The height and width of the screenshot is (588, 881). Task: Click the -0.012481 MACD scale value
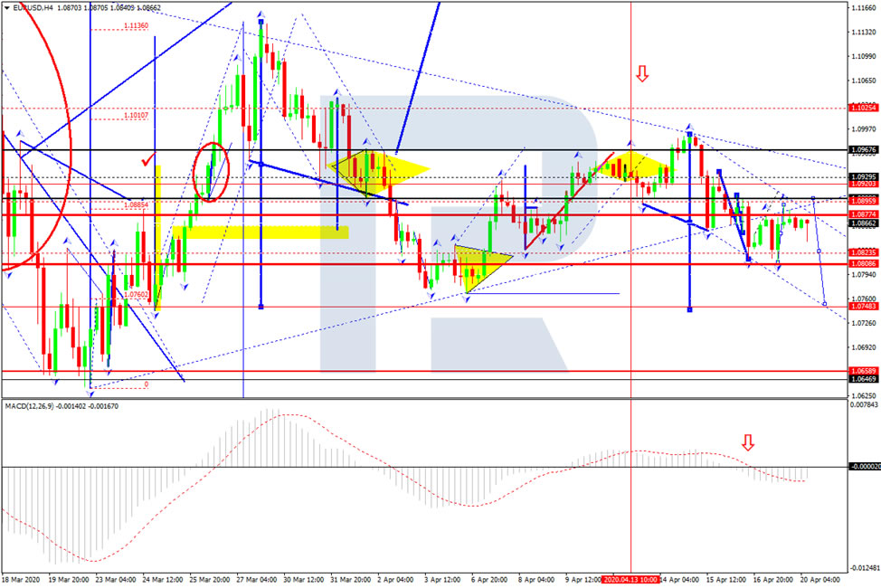click(864, 568)
